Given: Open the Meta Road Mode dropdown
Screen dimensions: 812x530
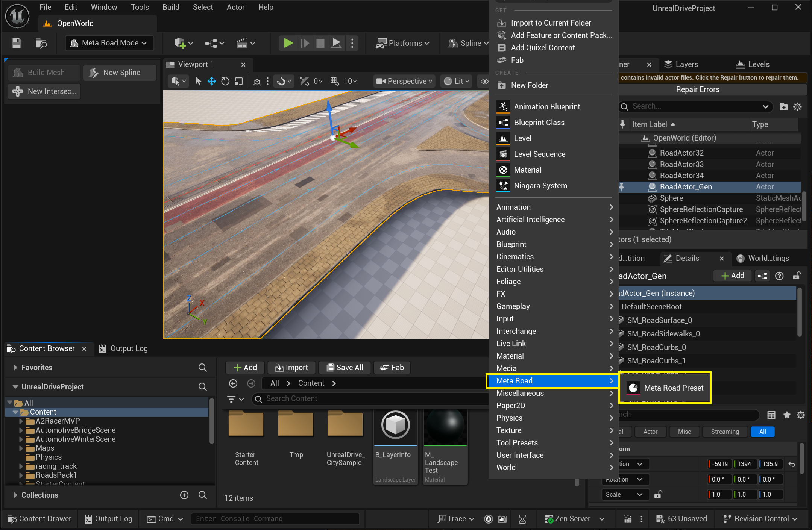Looking at the screenshot, I should (x=109, y=43).
